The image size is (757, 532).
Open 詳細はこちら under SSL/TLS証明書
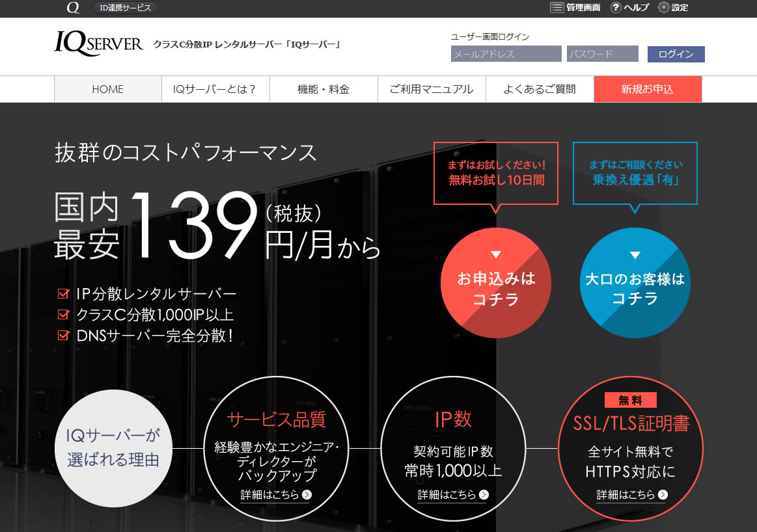point(632,495)
